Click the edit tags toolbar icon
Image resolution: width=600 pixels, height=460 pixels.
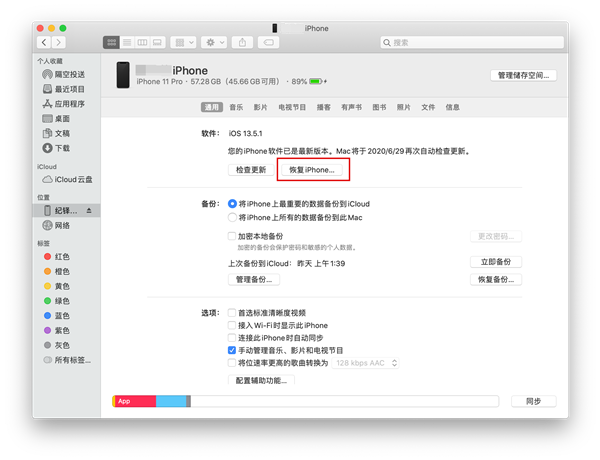pyautogui.click(x=268, y=42)
